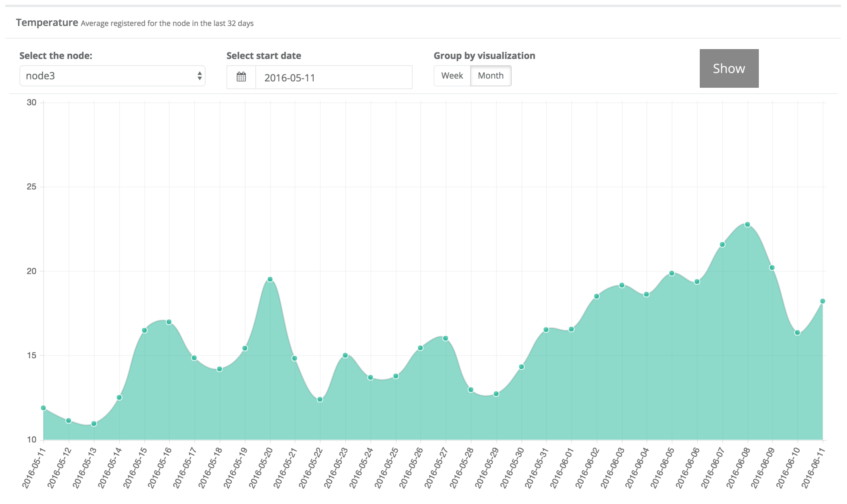Click the 2016-05-29 data point
Viewport: 847px width, 504px height.
(496, 394)
